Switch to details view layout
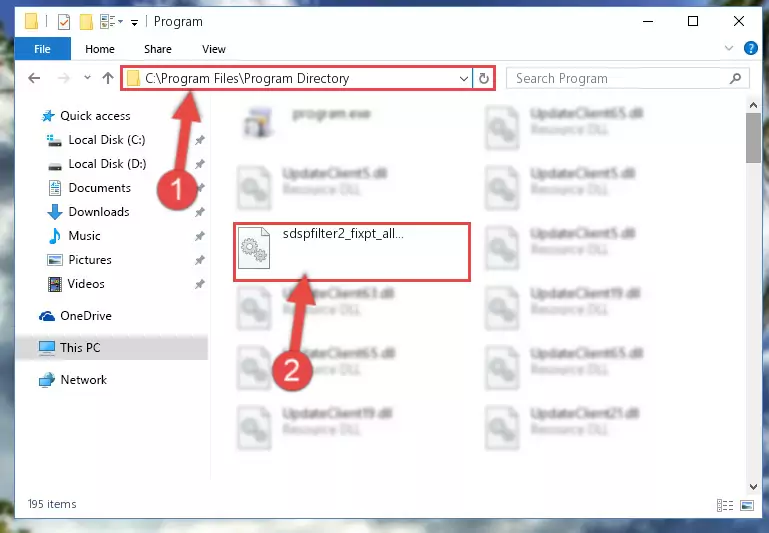Viewport: 769px width, 533px height. point(724,505)
